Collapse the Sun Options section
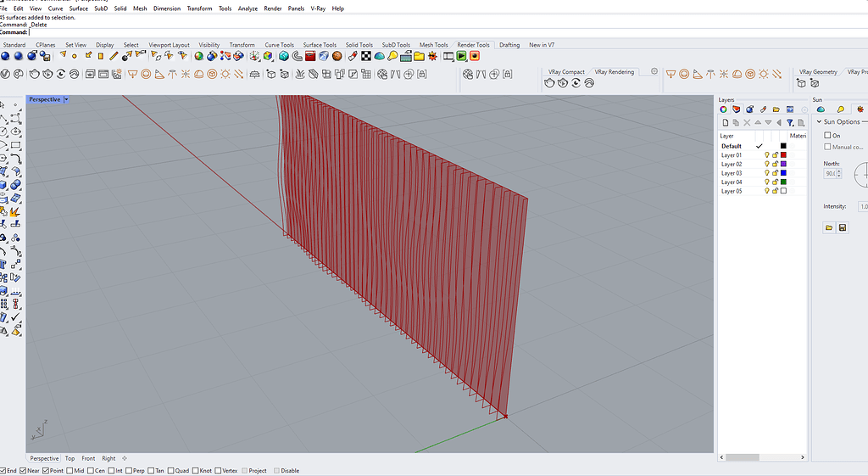868x476 pixels. [819, 122]
